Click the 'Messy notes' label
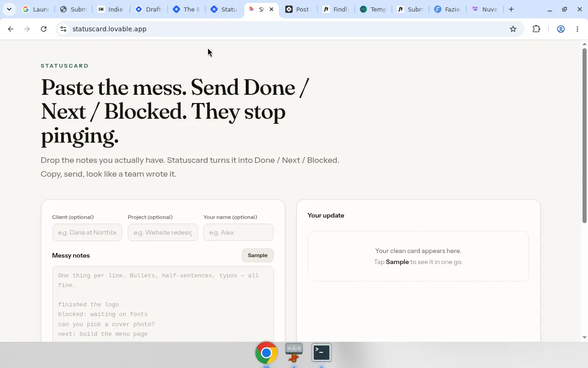 click(71, 255)
